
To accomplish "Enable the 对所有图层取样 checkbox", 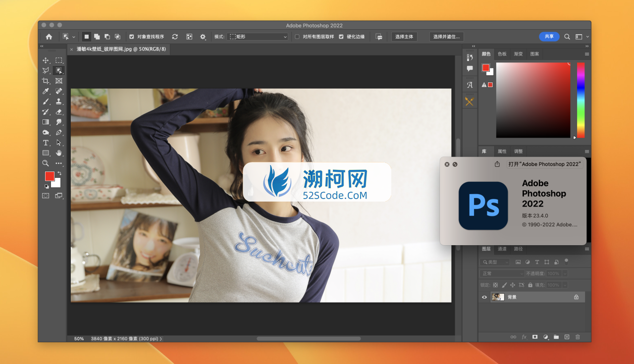I will tap(297, 37).
